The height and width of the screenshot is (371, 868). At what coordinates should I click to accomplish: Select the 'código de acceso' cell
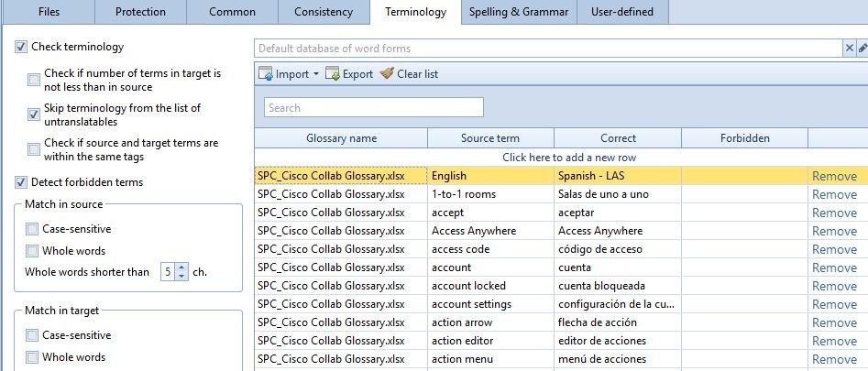pyautogui.click(x=618, y=249)
